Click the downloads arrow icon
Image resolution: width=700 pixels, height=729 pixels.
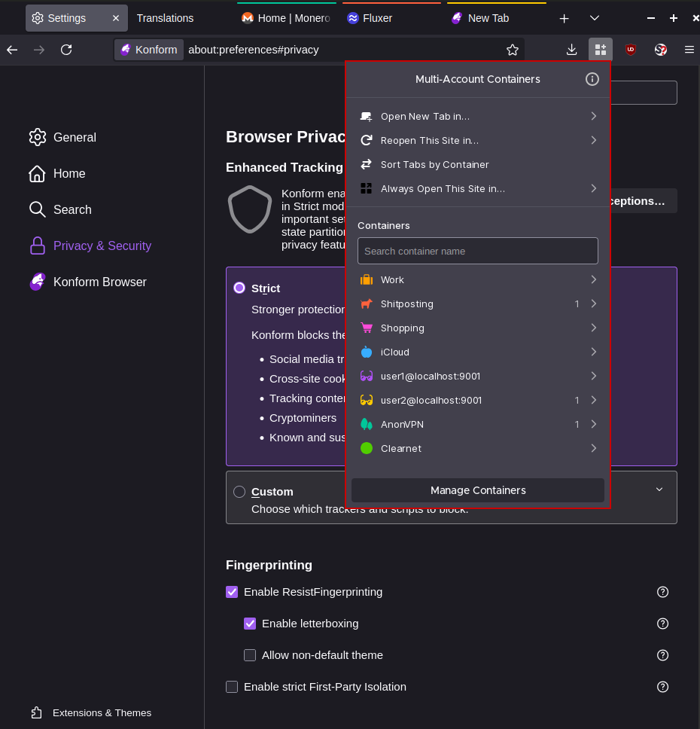coord(571,50)
